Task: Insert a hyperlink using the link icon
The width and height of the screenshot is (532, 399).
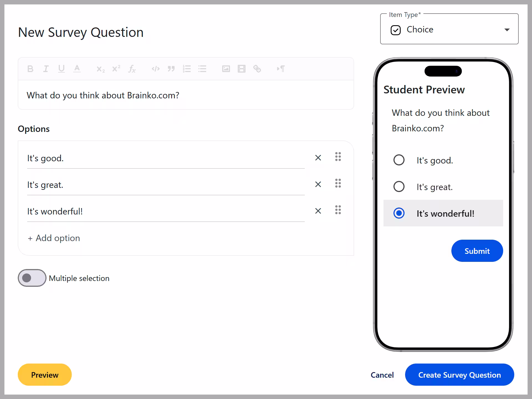Action: [257, 69]
